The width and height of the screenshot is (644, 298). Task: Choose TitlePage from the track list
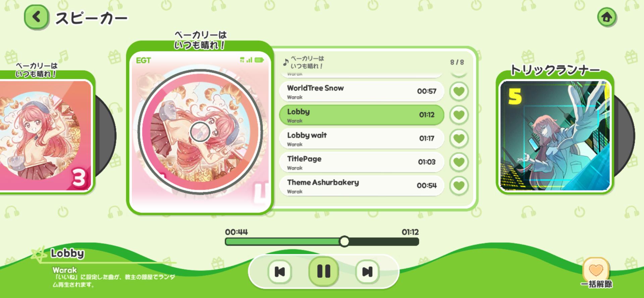(x=362, y=162)
